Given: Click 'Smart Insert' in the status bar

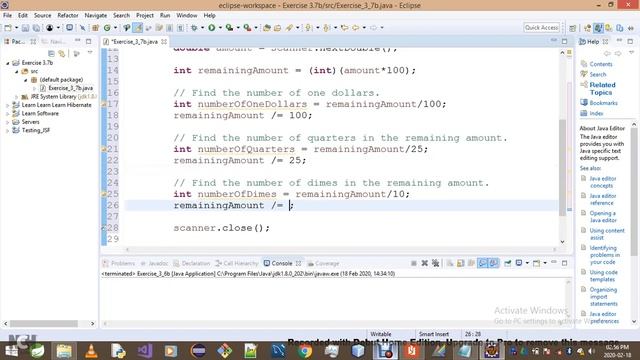Looking at the screenshot, I should pyautogui.click(x=433, y=334).
